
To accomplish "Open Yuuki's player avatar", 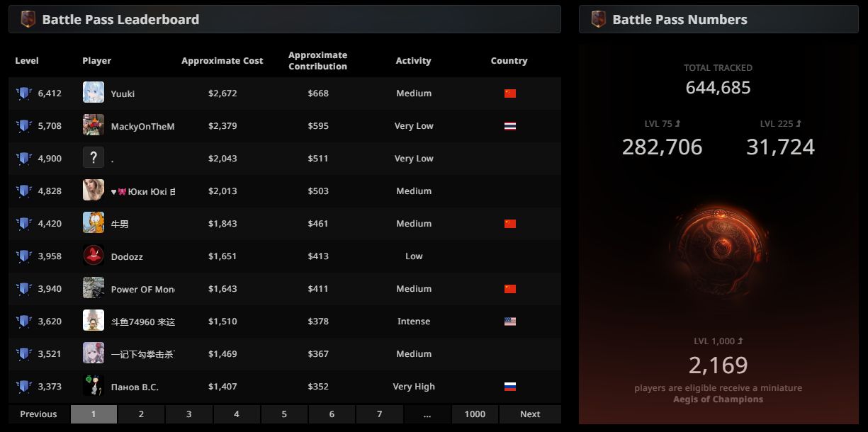I will [x=94, y=93].
